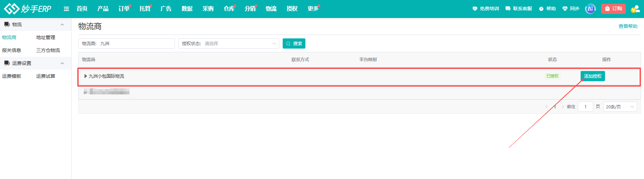Open the 仓库 menu
The image size is (644, 179).
tap(229, 9)
